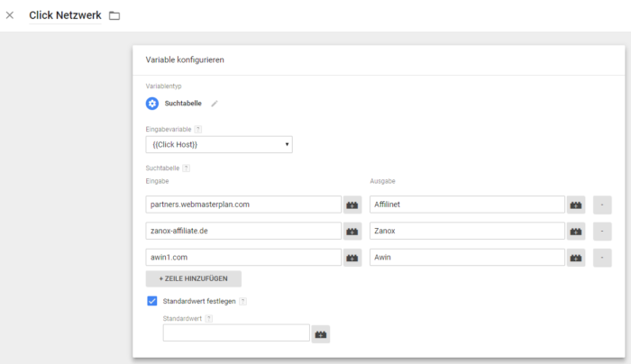
Task: Remove the Affilinet row with minus button
Action: pos(602,205)
